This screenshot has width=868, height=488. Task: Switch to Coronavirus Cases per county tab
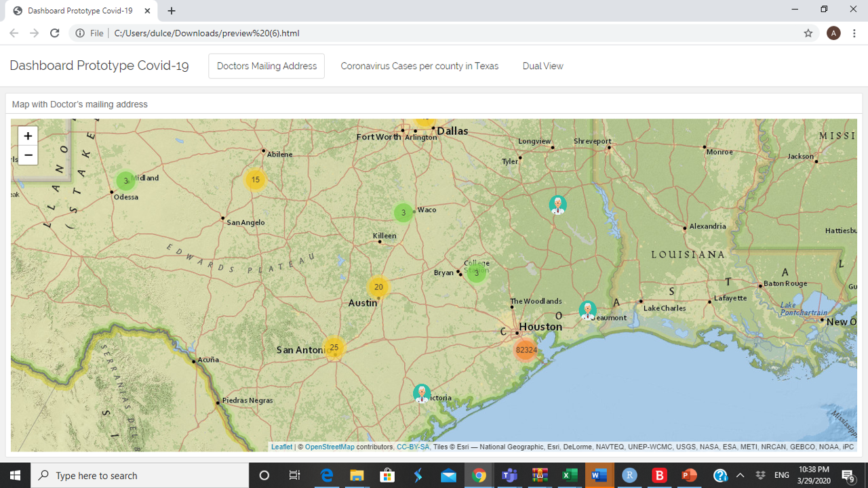point(419,66)
